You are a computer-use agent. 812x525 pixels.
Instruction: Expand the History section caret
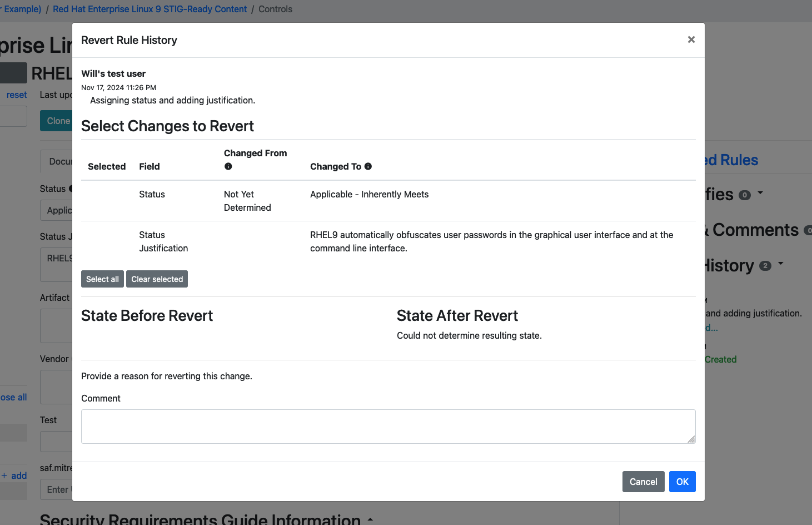click(781, 264)
